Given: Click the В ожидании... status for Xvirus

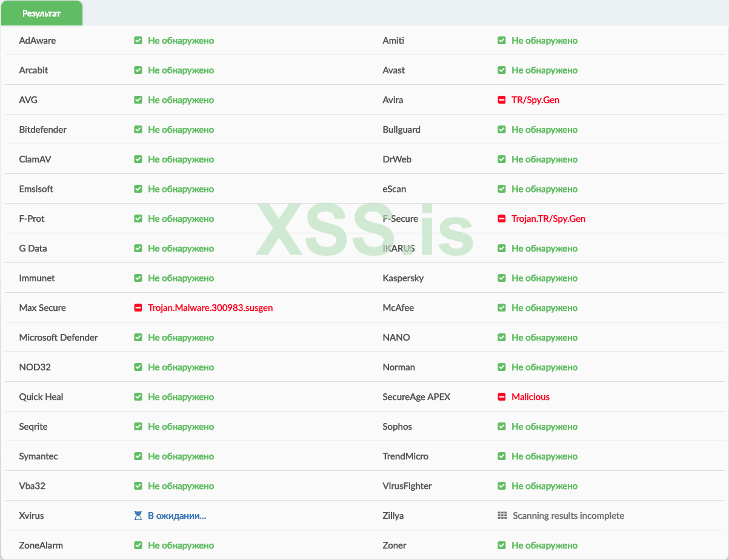Looking at the screenshot, I should [x=177, y=516].
